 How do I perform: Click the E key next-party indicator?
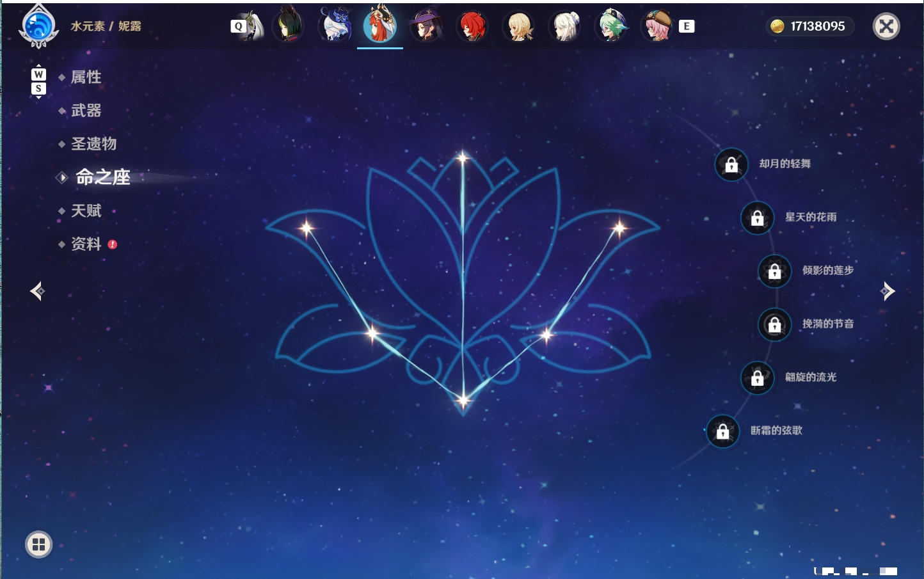pyautogui.click(x=687, y=26)
